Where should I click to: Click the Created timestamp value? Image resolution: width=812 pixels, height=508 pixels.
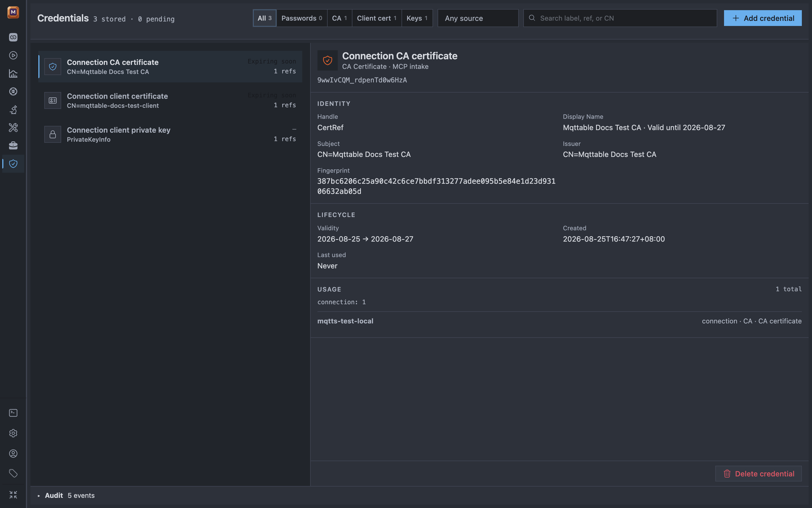[614, 239]
